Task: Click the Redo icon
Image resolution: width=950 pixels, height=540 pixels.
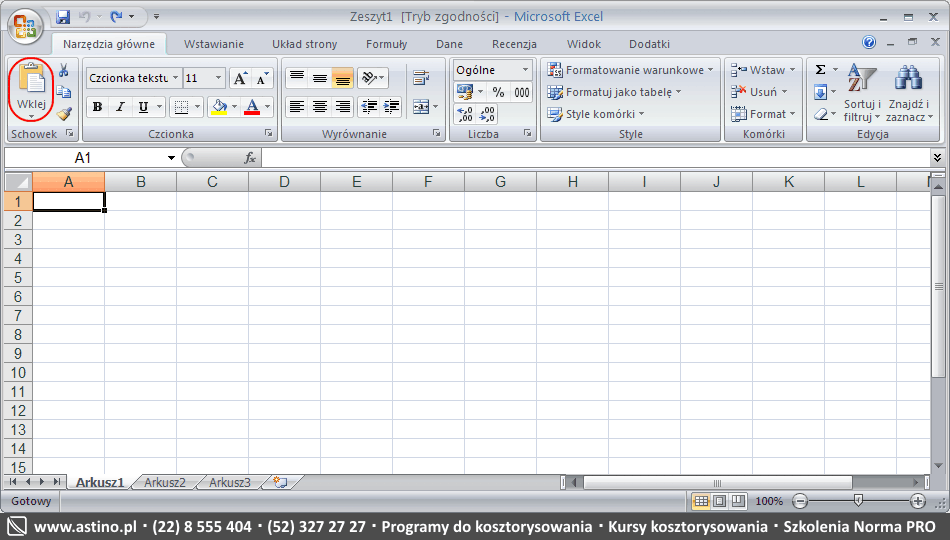Action: [x=116, y=17]
